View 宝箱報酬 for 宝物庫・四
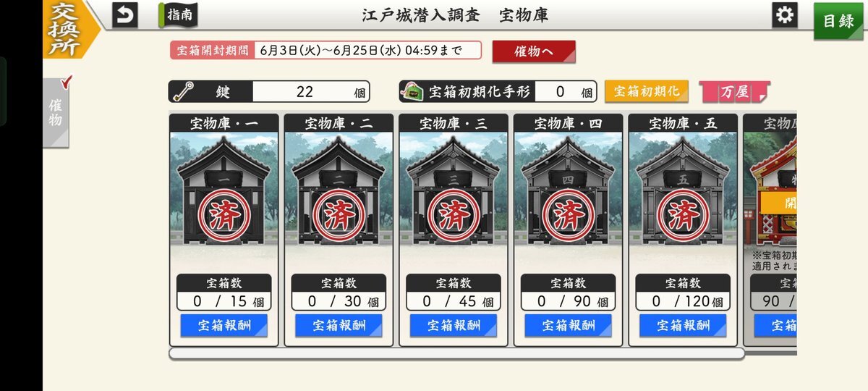Viewport: 868px width, 391px height. (569, 325)
